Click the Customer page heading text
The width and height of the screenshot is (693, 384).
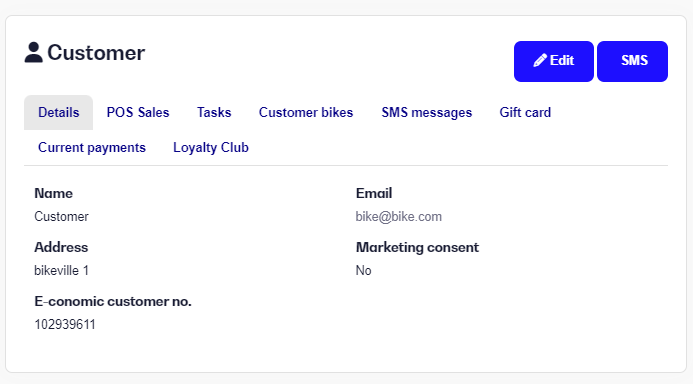pyautogui.click(x=96, y=53)
